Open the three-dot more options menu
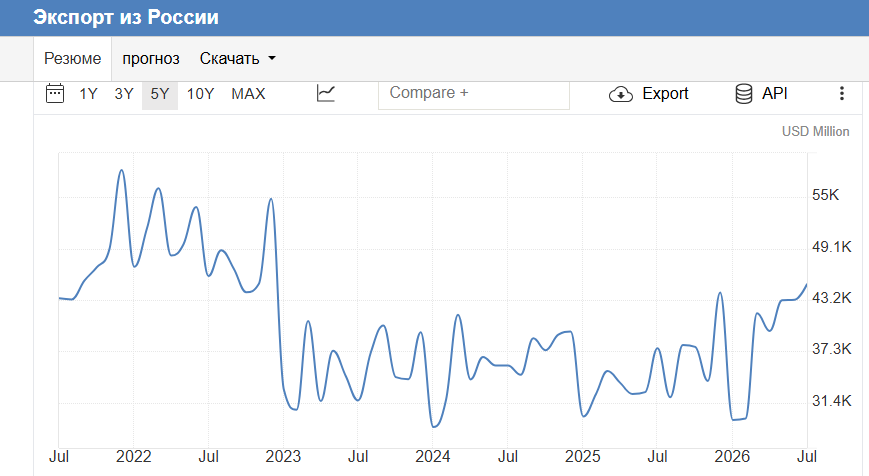The image size is (869, 476). (x=841, y=94)
